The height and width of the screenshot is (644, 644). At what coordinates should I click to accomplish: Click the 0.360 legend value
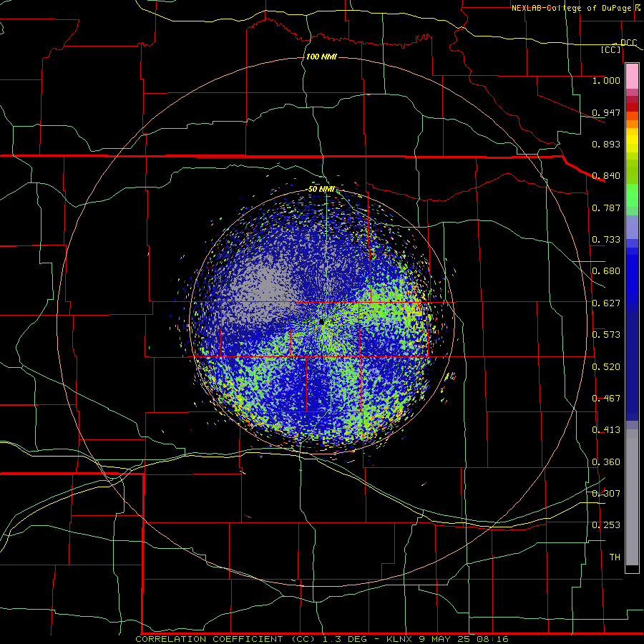point(606,462)
